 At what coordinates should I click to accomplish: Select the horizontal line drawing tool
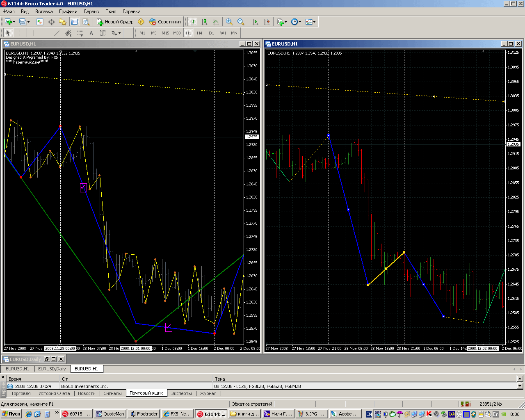tap(45, 33)
